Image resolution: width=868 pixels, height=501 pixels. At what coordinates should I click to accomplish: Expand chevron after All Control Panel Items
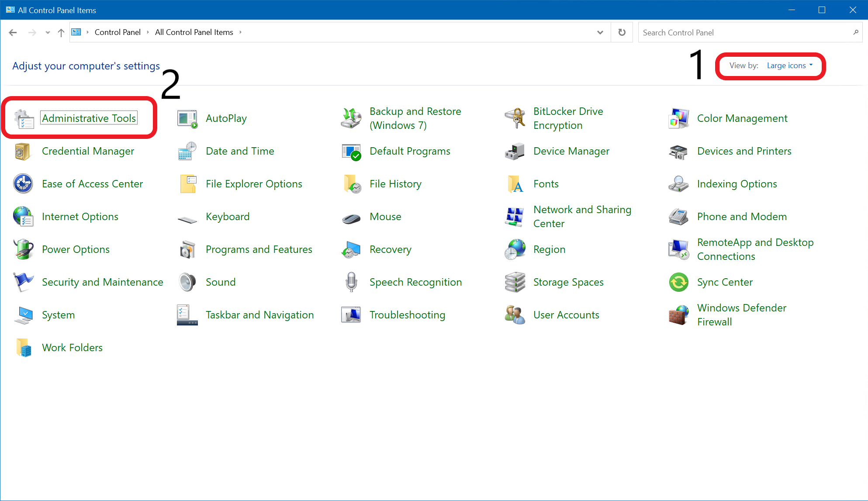pos(240,32)
